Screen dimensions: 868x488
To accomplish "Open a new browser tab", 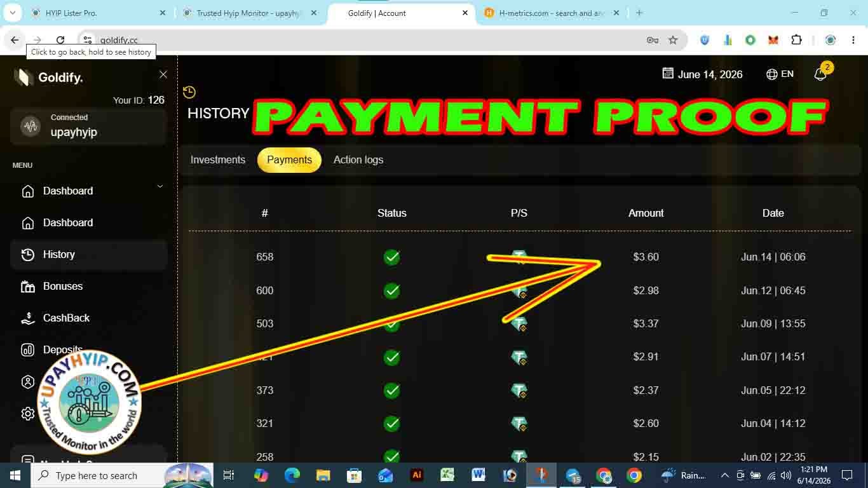I will point(639,13).
